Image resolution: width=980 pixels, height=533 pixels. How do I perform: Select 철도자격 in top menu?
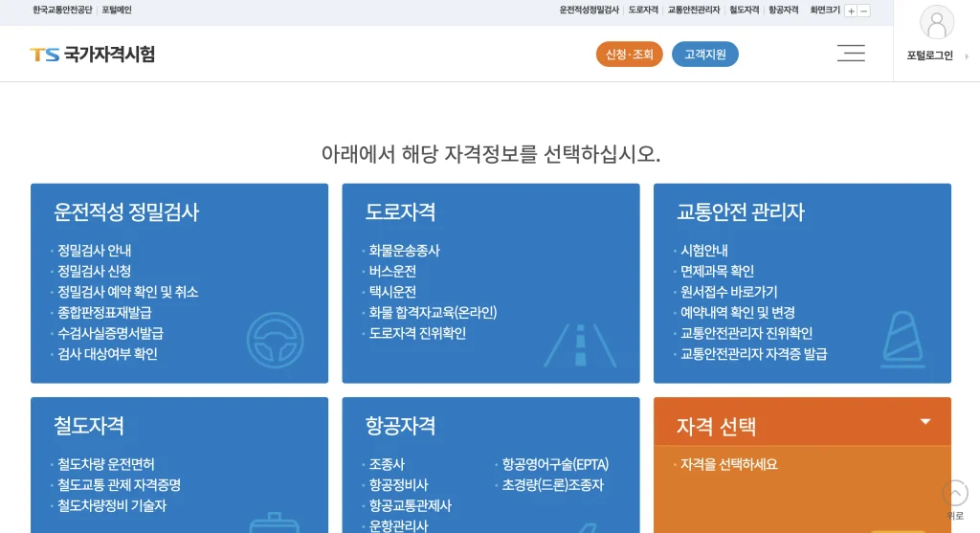tap(744, 10)
